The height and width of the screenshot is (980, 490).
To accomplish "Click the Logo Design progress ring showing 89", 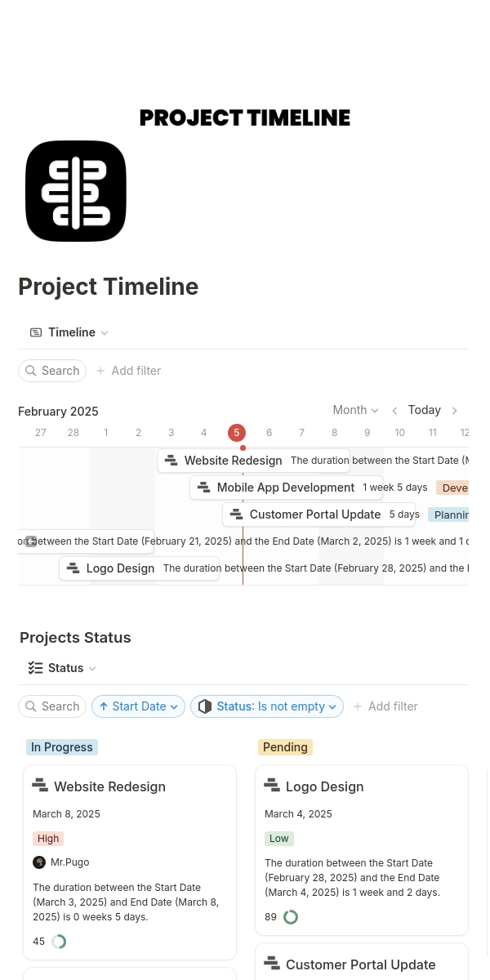I will point(291,917).
